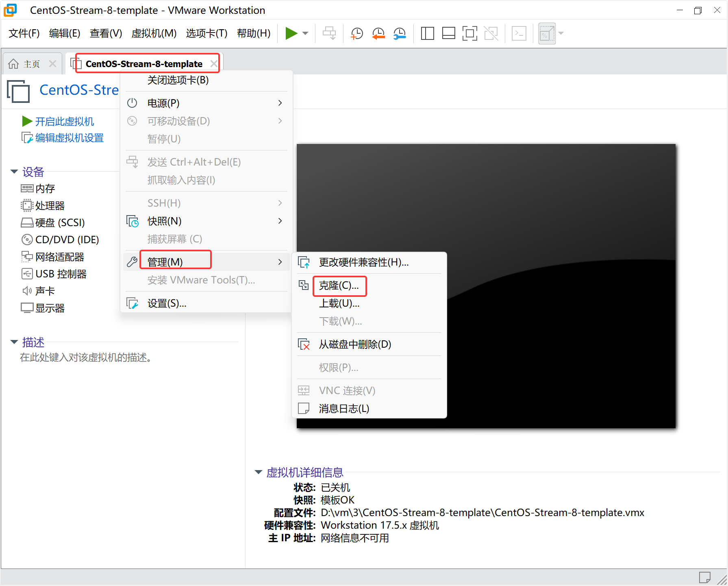Screen dimensions: 728x586
Task: Close the CentOS-Stream-8-template tab
Action: tap(214, 64)
